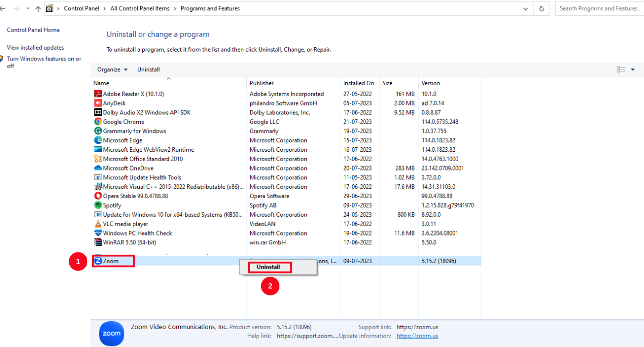The width and height of the screenshot is (644, 347).
Task: Open the recent locations dropdown arrow
Action: [27, 8]
